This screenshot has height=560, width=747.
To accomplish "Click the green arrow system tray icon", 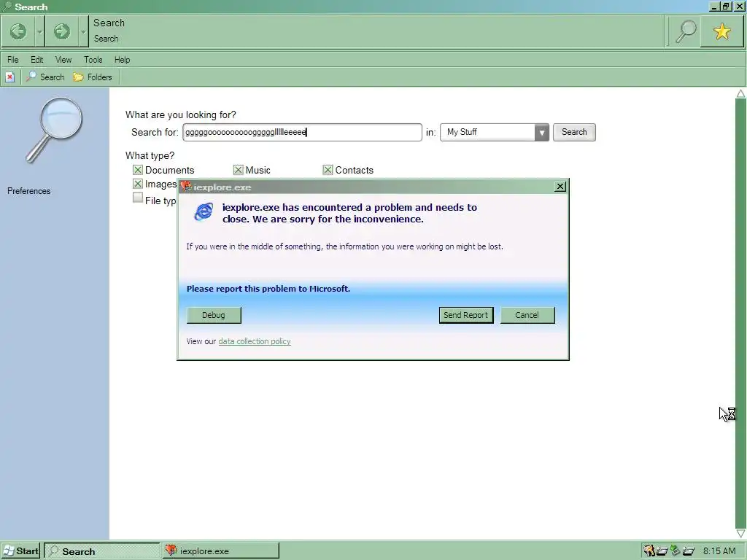I will (x=675, y=551).
